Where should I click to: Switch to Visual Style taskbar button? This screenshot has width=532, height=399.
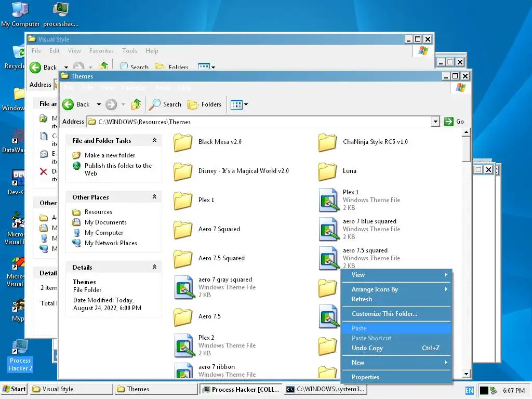71,389
